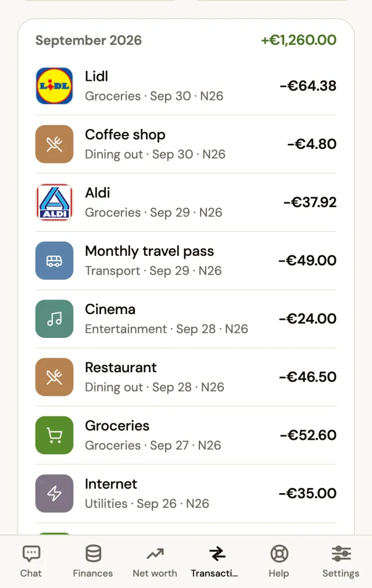Tap the bus icon for Monthly travel pass

54,261
